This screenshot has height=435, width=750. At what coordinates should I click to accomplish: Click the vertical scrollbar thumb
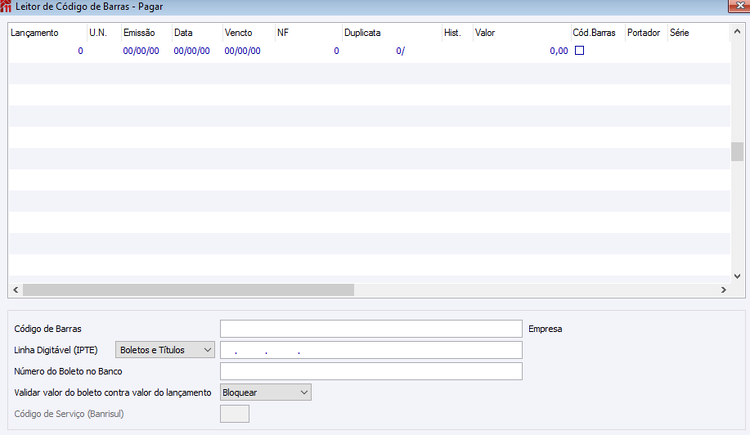[737, 152]
